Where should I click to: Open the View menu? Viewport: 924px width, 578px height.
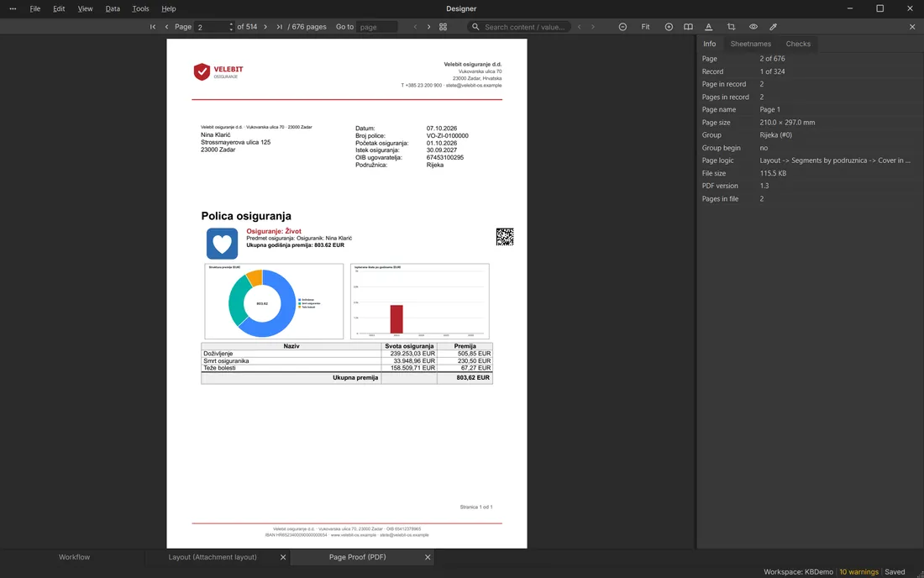86,9
